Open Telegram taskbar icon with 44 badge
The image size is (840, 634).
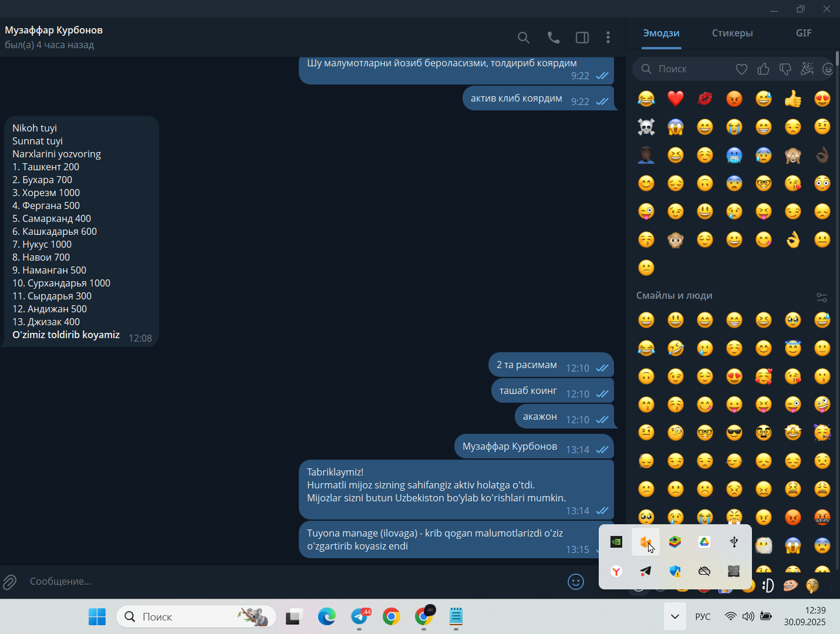(x=359, y=616)
